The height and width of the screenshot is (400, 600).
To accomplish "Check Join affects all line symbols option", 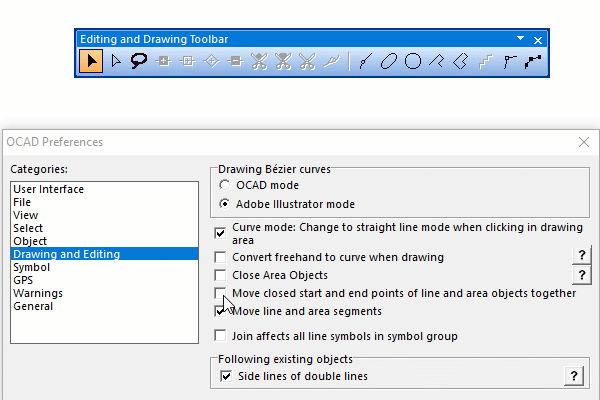I will [x=220, y=336].
